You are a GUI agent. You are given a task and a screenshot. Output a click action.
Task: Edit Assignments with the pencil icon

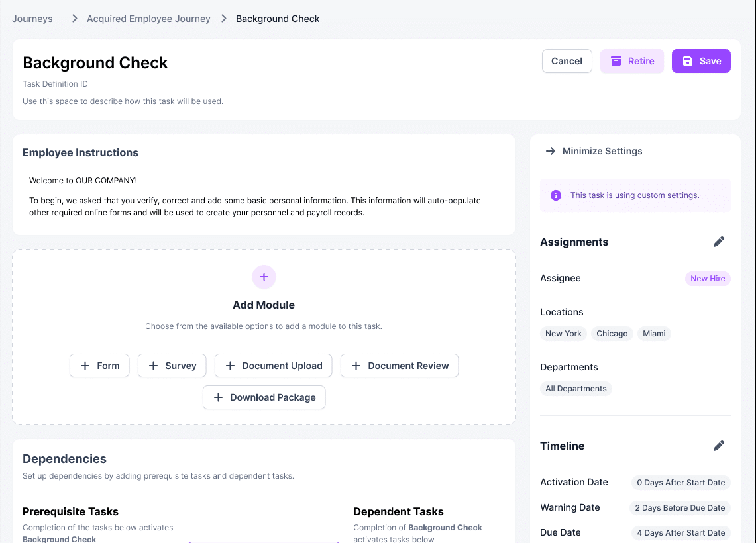tap(719, 242)
